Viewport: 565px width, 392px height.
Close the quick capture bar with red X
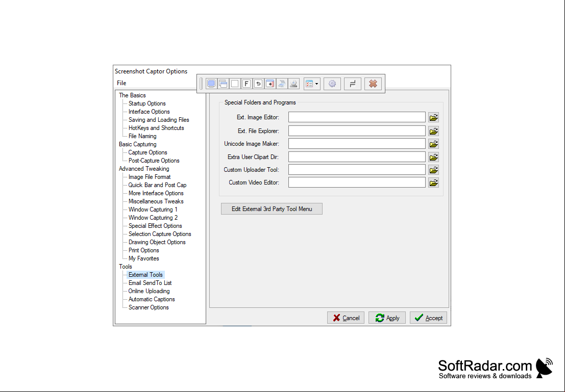[373, 84]
